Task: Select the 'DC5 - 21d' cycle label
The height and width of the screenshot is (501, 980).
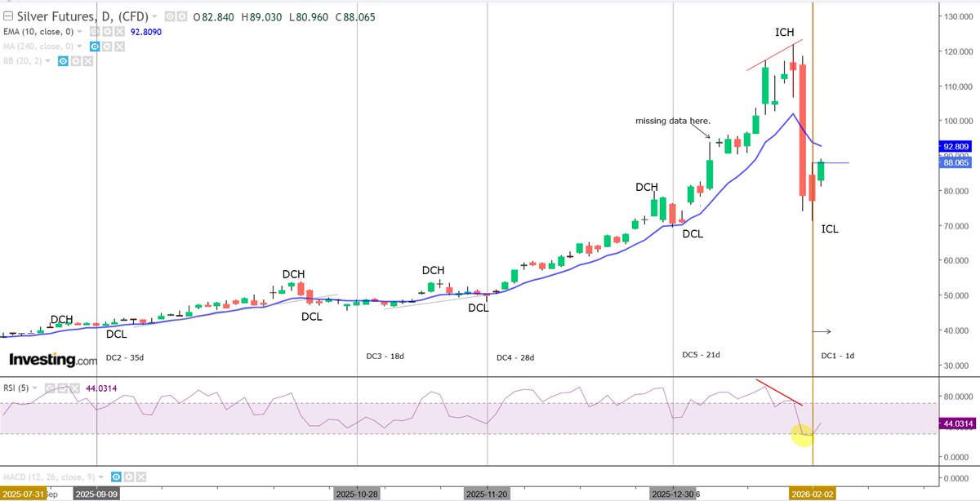Action: [x=702, y=355]
